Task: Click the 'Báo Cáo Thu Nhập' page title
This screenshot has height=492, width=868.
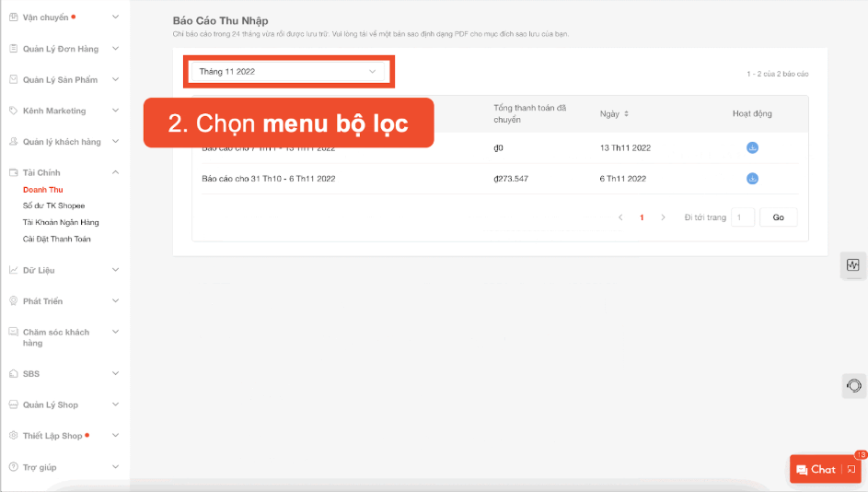Action: (220, 21)
